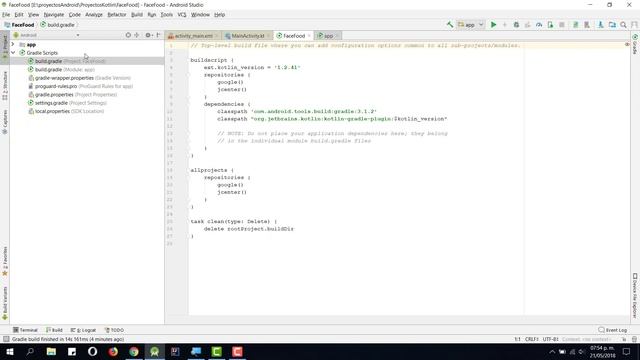Collapse the Gradle Scripts node
The image size is (640, 360).
point(13,53)
